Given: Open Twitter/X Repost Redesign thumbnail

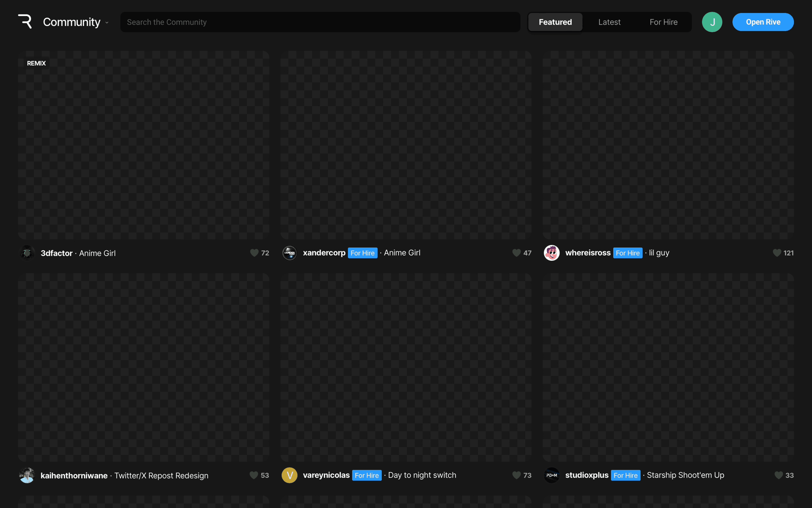Looking at the screenshot, I should tap(143, 367).
